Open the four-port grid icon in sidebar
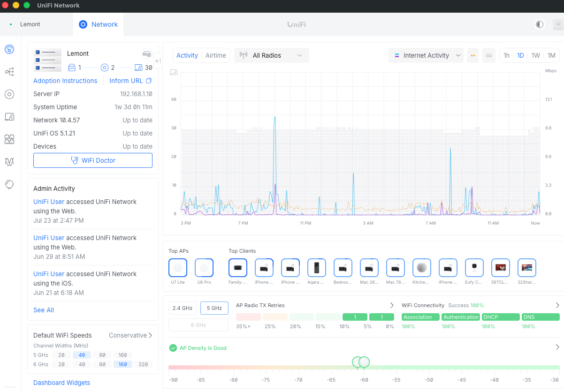The image size is (564, 392). pyautogui.click(x=9, y=139)
